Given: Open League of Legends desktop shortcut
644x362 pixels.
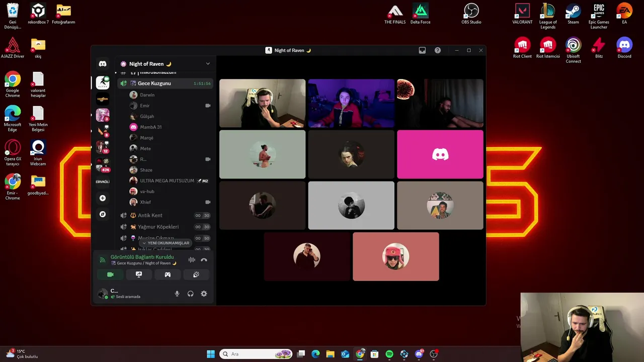Looking at the screenshot, I should (x=548, y=16).
